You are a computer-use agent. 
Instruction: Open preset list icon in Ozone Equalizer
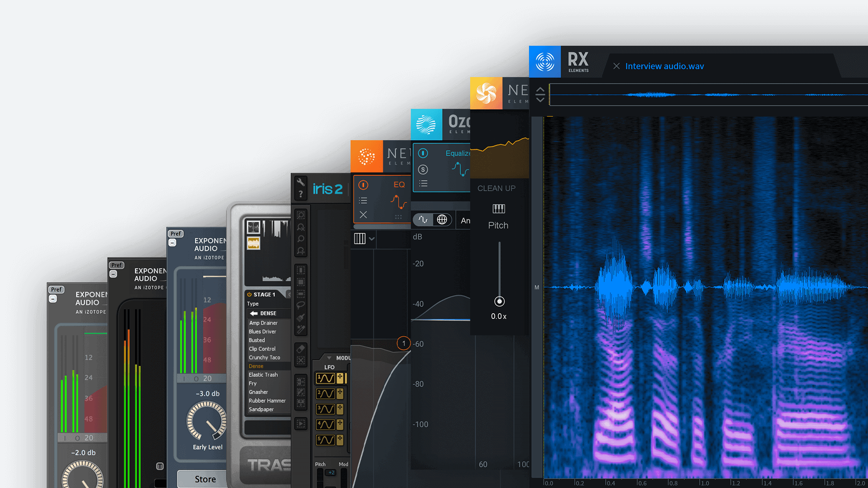(423, 184)
